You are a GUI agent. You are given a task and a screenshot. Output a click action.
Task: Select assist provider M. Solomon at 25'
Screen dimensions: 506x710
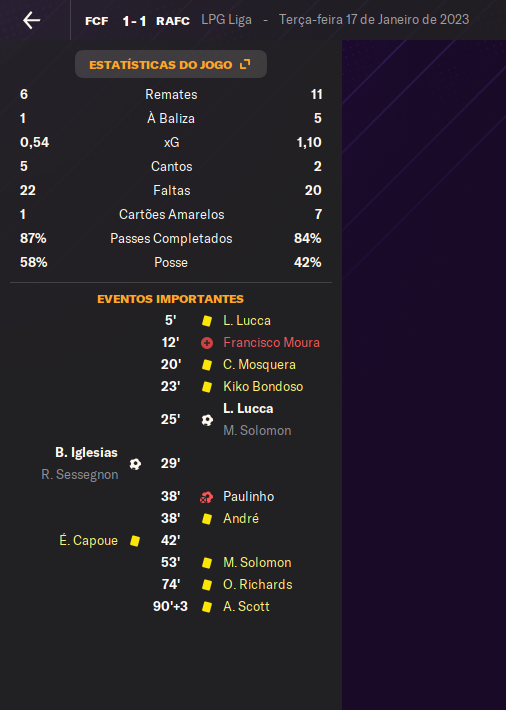pyautogui.click(x=257, y=430)
